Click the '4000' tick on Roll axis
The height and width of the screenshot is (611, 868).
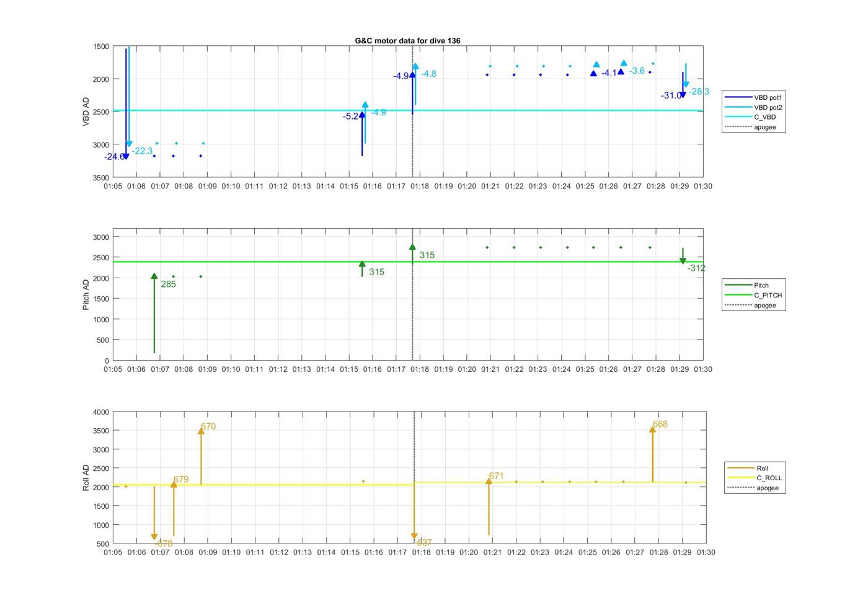point(100,412)
